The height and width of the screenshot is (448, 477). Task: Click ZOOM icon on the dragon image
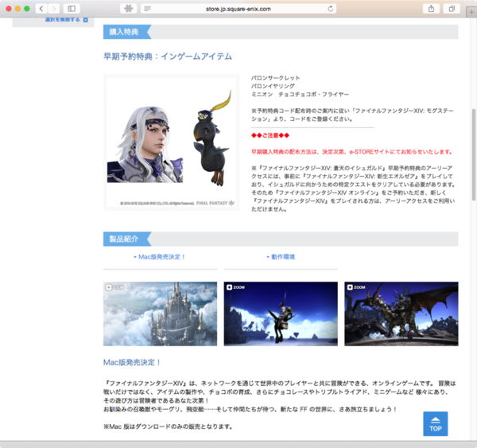[x=356, y=287]
